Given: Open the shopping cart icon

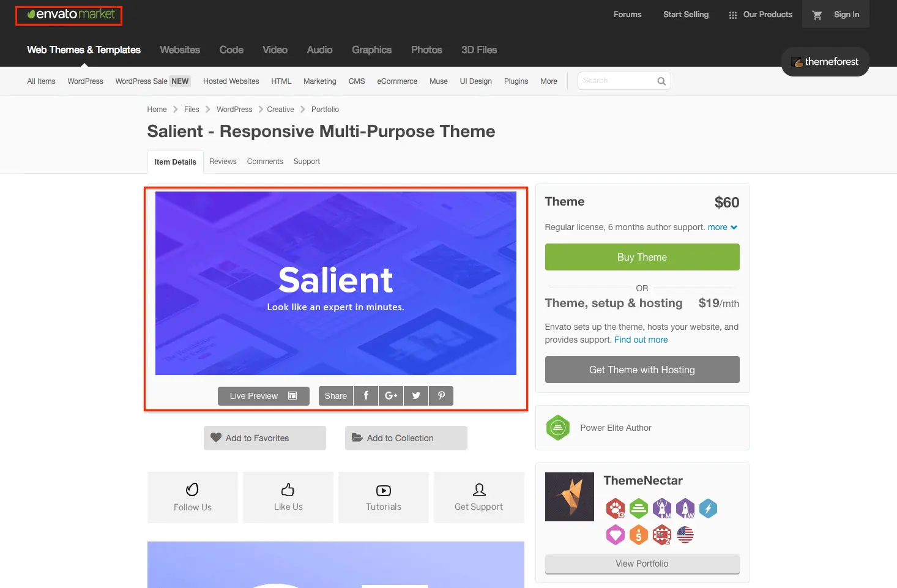Looking at the screenshot, I should [x=817, y=15].
